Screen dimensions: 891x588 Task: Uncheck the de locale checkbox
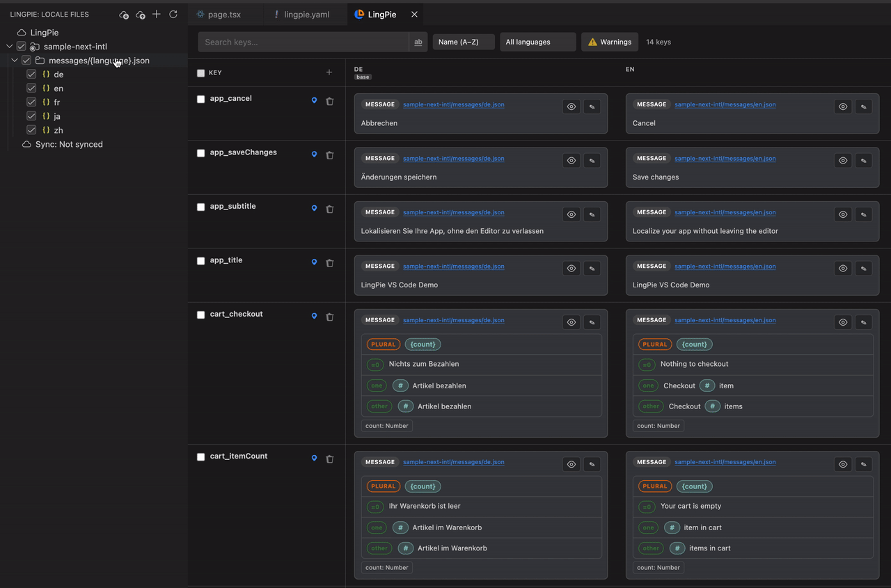click(31, 74)
